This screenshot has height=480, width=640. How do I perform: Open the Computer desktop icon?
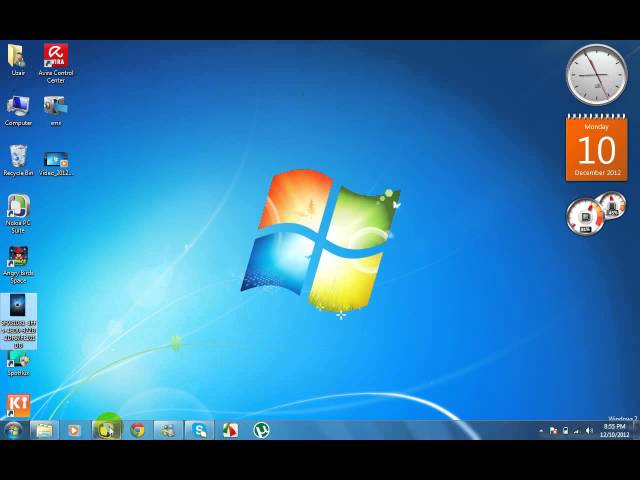(x=18, y=111)
